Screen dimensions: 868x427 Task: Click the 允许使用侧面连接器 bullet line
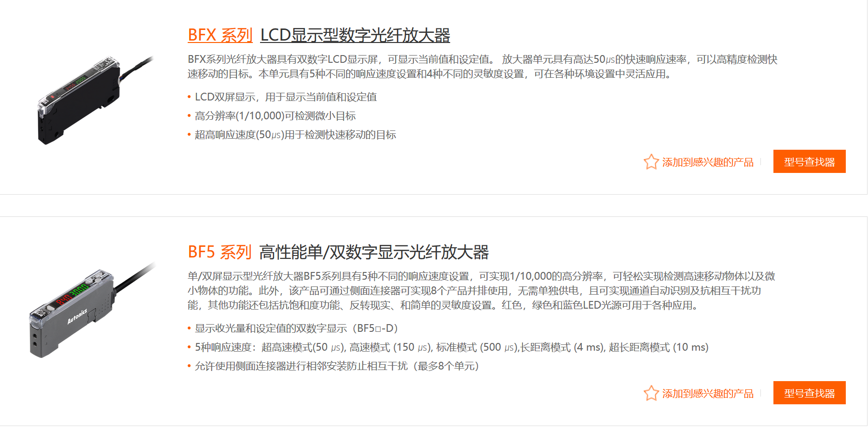(337, 366)
